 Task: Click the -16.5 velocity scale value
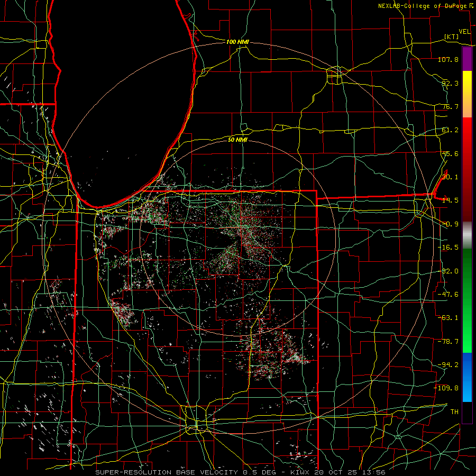448,248
